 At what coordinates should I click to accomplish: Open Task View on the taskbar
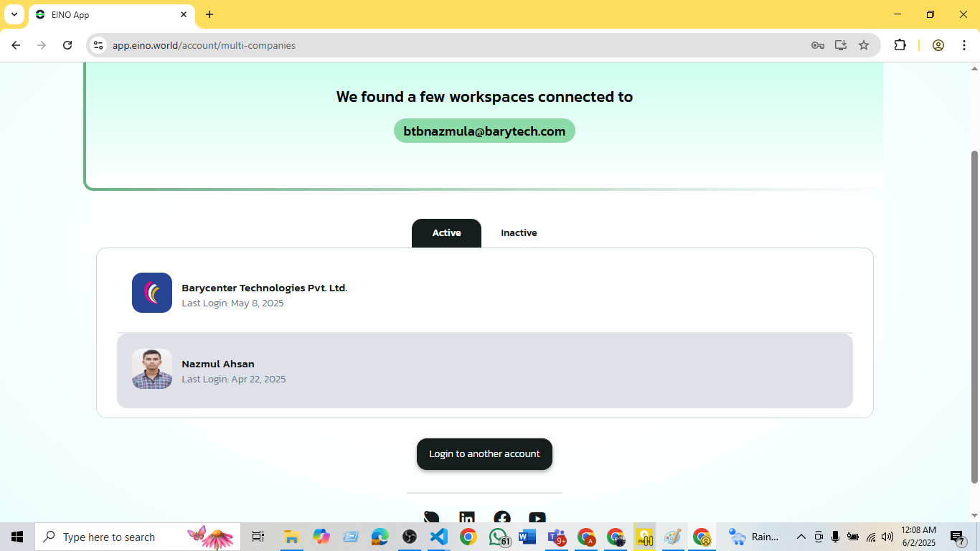coord(258,537)
